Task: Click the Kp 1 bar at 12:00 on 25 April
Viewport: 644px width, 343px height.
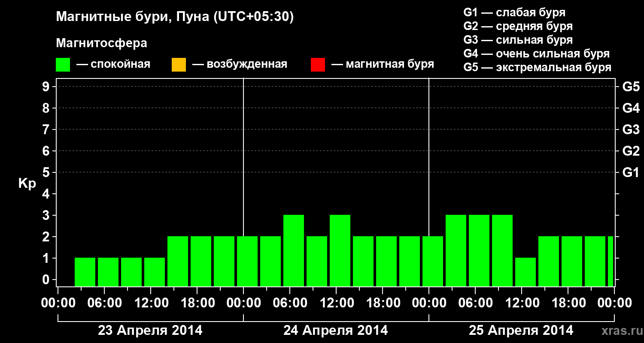Action: 526,272
